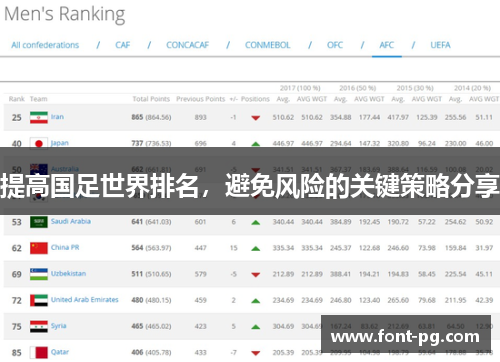Click total points 480 (480.15)
Image resolution: width=500 pixels, height=362 pixels.
coord(151,300)
